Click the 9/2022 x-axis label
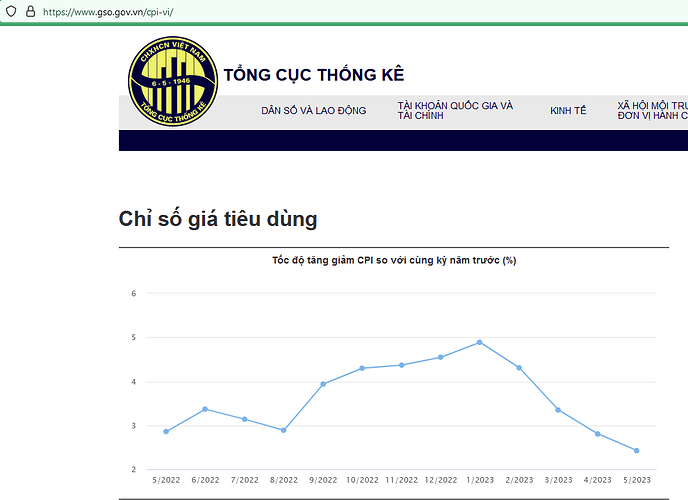Viewport: 688px width, 500px height. 323,480
